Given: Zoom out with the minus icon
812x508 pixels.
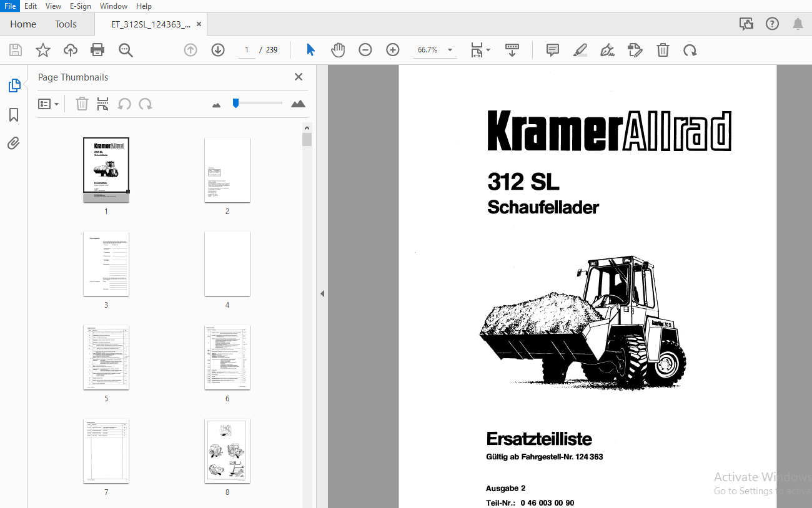Looking at the screenshot, I should tap(365, 50).
